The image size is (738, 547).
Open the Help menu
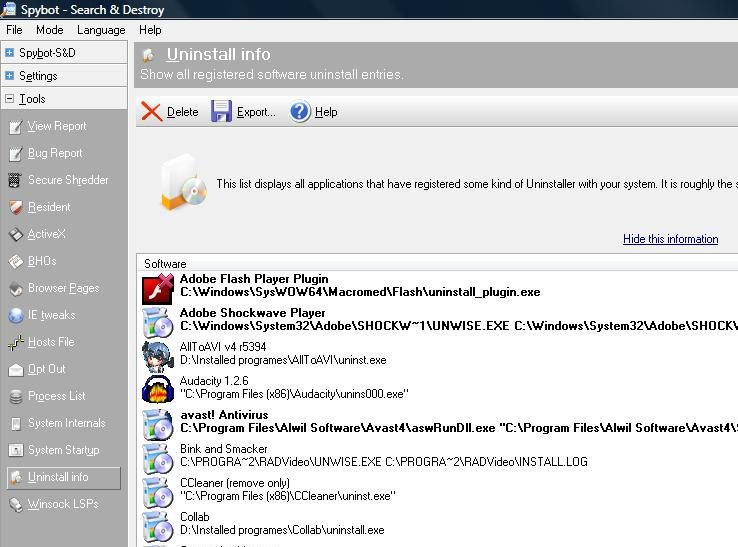(x=150, y=30)
